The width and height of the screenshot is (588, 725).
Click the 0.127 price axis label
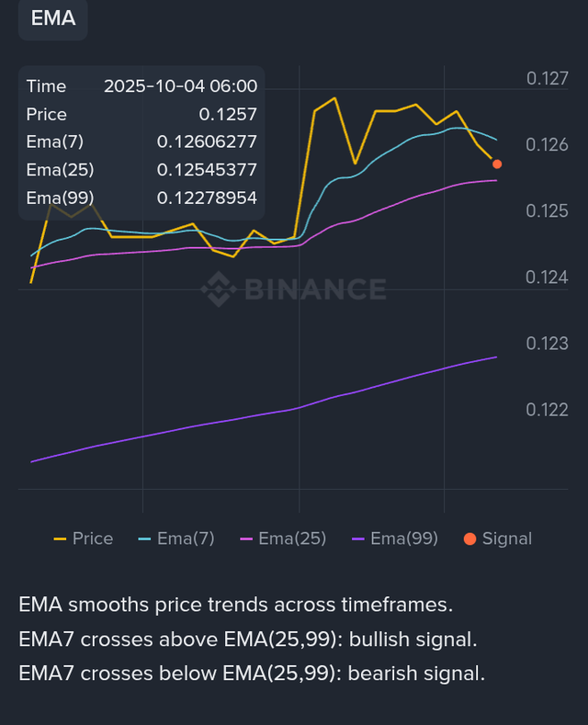click(x=547, y=80)
